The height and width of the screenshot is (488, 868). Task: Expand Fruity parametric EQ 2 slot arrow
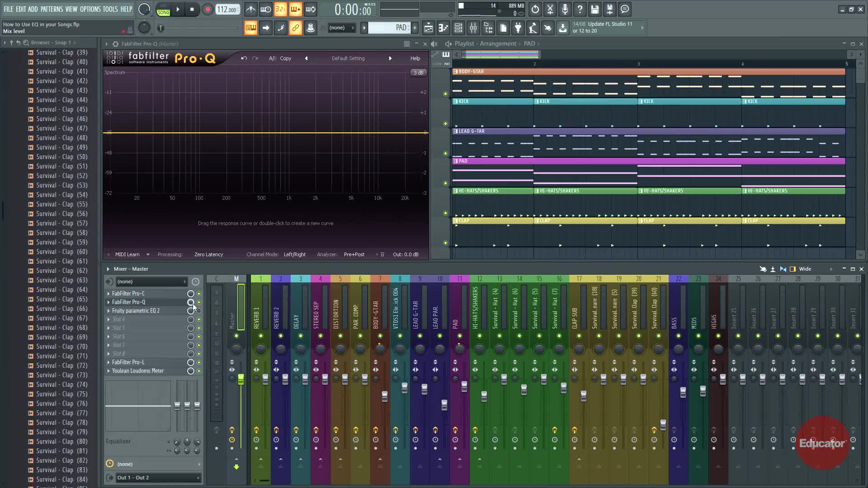(108, 311)
